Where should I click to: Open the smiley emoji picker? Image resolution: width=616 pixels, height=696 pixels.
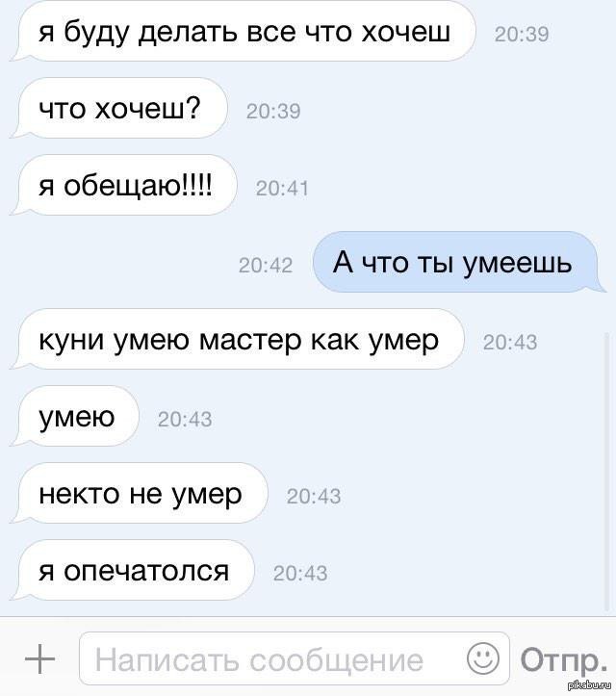click(483, 658)
